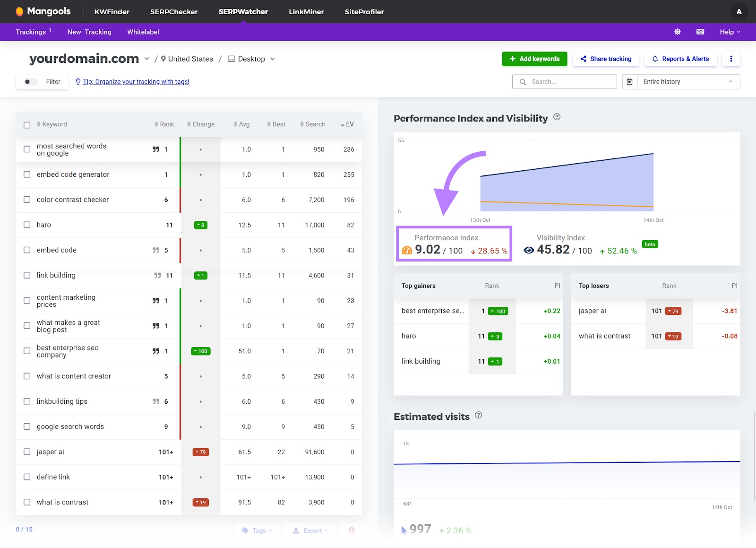756x548 pixels.
Task: Open keyboard shortcuts icon in purple bar
Action: pyautogui.click(x=700, y=32)
